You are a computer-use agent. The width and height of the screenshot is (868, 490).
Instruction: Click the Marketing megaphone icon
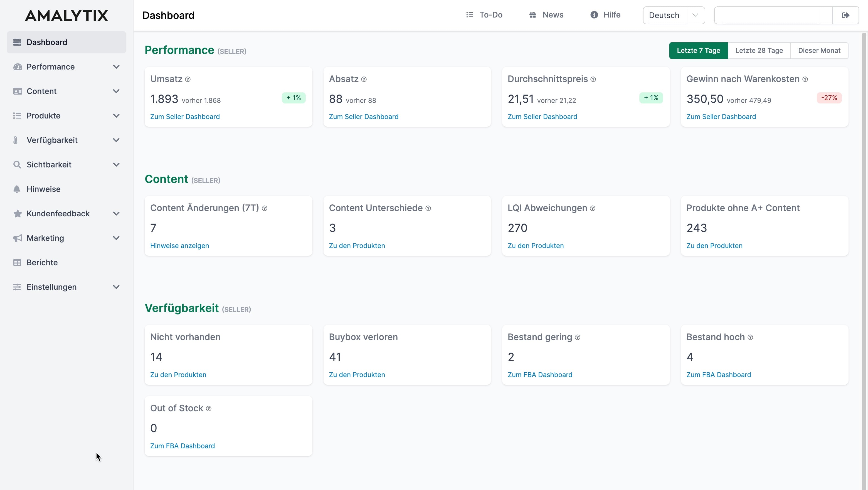[x=18, y=238]
